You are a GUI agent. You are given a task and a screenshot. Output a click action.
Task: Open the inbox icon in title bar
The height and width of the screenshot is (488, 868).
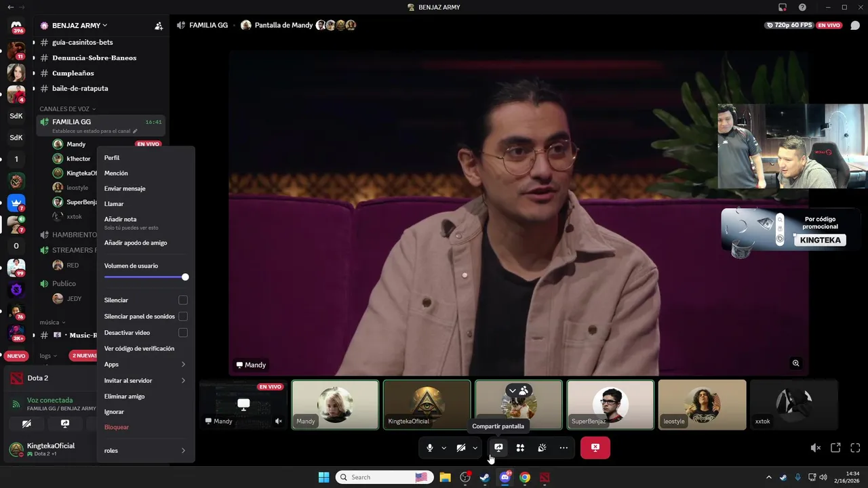pyautogui.click(x=783, y=7)
